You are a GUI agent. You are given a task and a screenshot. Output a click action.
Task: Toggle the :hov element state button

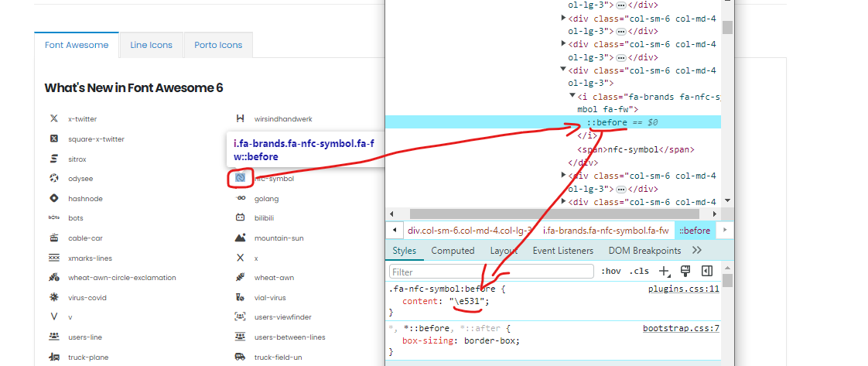click(x=611, y=272)
